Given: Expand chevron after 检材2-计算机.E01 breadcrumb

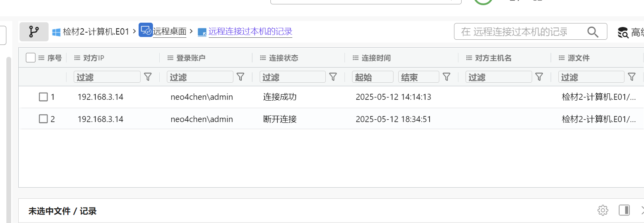Looking at the screenshot, I should (x=134, y=31).
